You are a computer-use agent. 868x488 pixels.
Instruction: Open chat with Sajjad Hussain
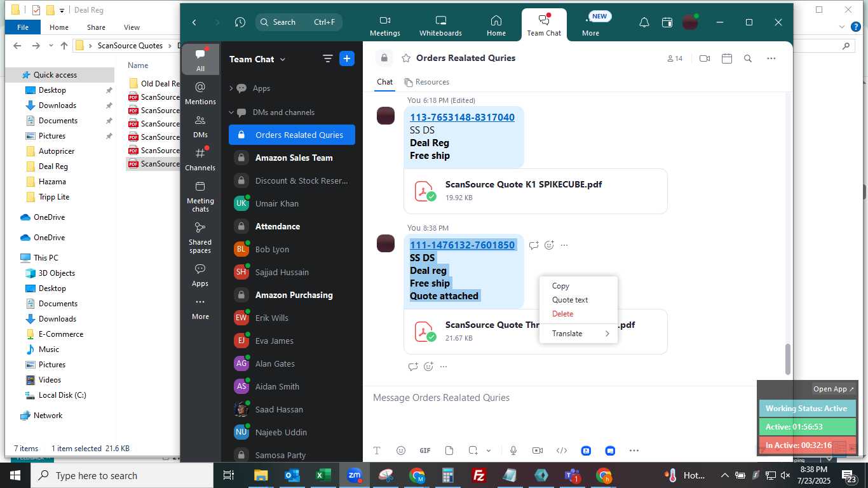pyautogui.click(x=292, y=272)
